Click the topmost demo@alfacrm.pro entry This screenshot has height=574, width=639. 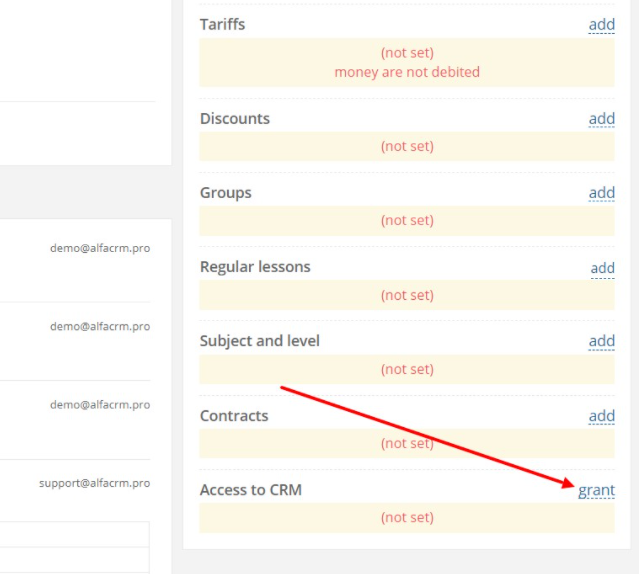point(100,248)
